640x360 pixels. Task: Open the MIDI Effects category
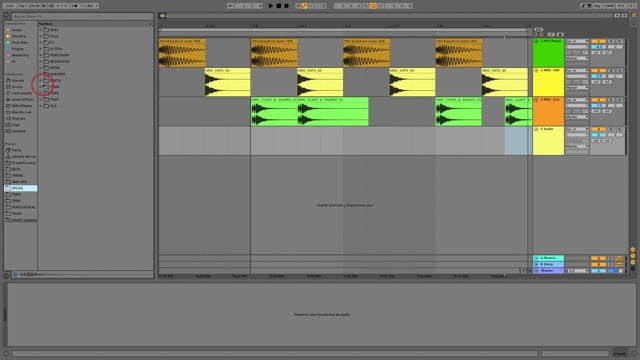coord(19,106)
